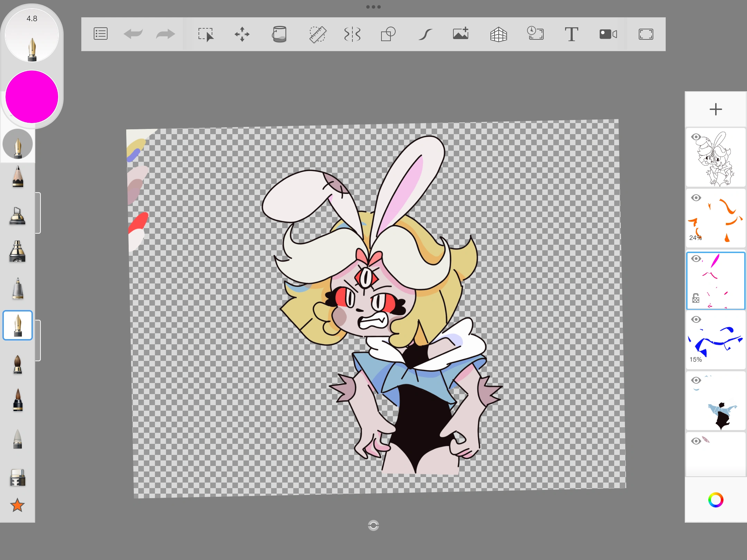Select the Selection tool in toolbar

(x=206, y=34)
